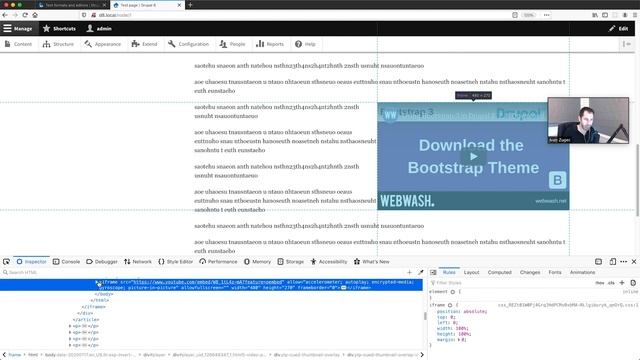Open the page actions ellipsis menu

click(547, 15)
